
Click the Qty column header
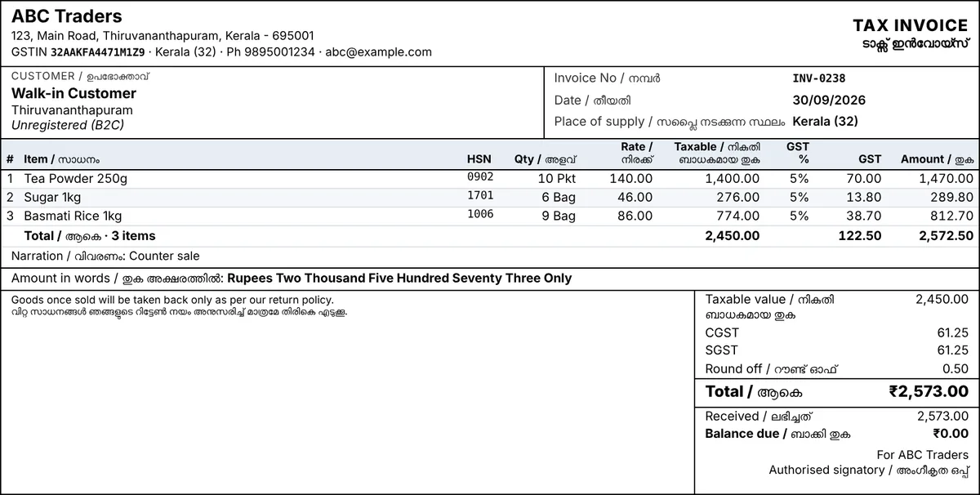click(x=545, y=159)
